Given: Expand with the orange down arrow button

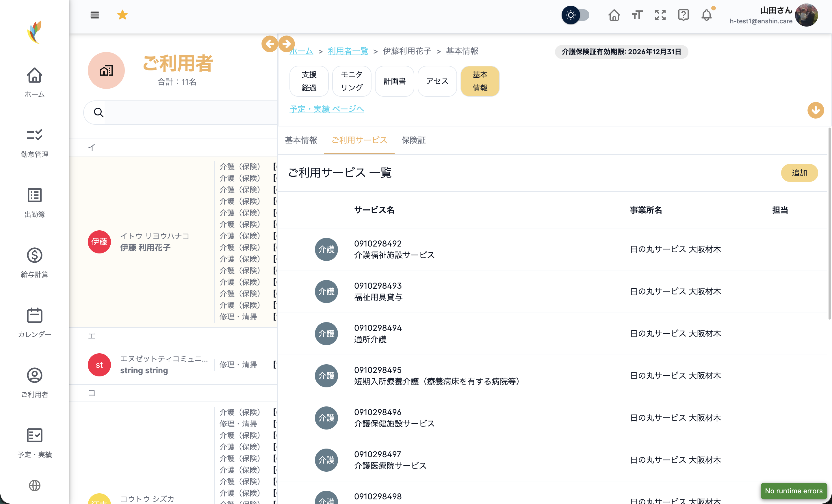Looking at the screenshot, I should [x=816, y=110].
